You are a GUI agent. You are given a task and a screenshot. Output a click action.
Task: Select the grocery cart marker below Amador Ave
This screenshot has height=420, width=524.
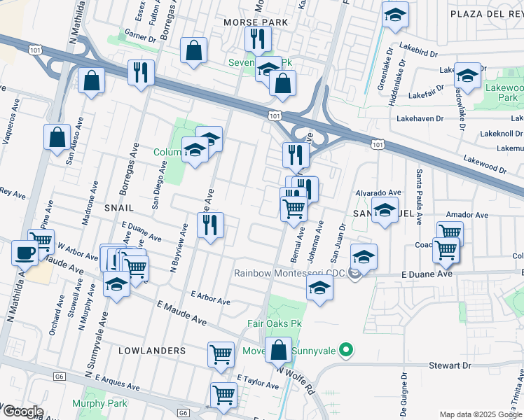click(x=446, y=253)
